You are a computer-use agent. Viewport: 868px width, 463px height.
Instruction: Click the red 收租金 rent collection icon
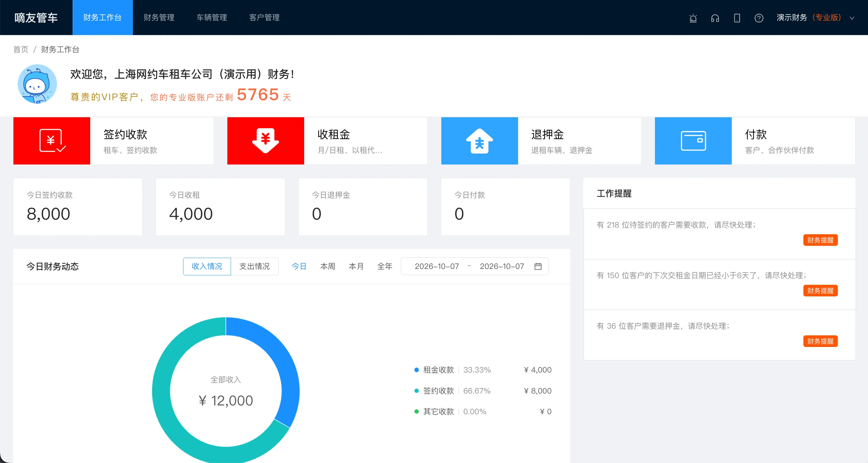click(x=265, y=141)
